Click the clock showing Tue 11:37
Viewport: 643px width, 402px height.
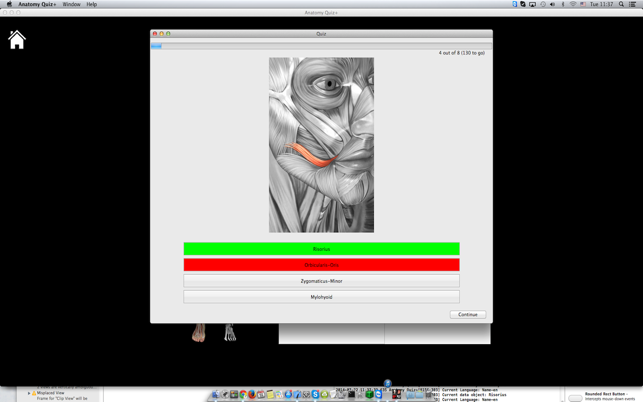click(602, 4)
